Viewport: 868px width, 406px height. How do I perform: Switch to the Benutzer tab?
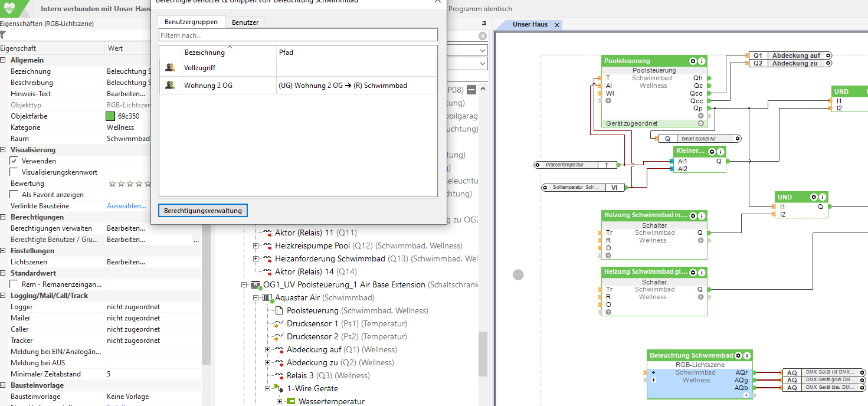coord(244,22)
